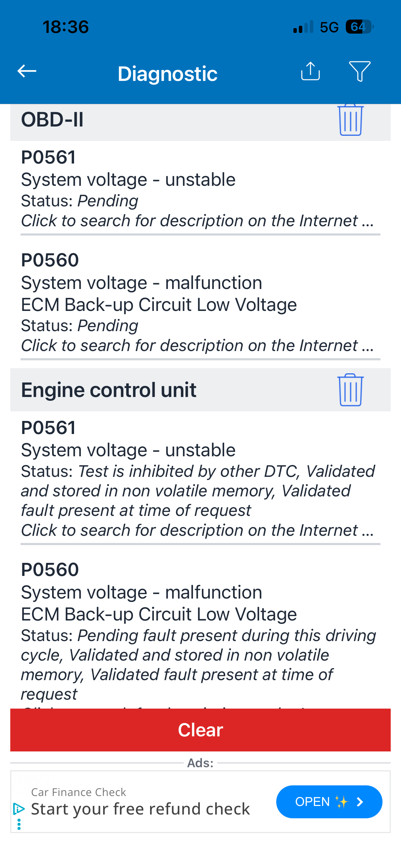This screenshot has width=401, height=868.
Task: Search description link for Engine control unit P0561
Action: (x=197, y=530)
